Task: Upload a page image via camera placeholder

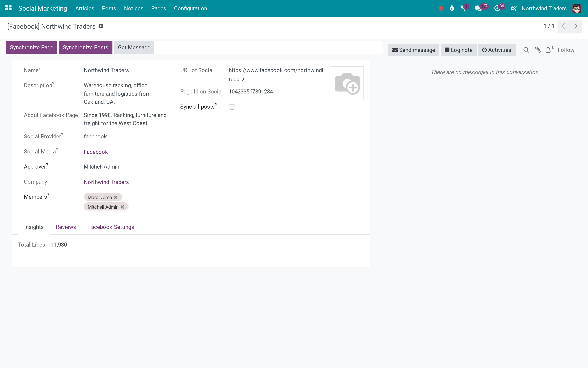Action: pyautogui.click(x=347, y=83)
